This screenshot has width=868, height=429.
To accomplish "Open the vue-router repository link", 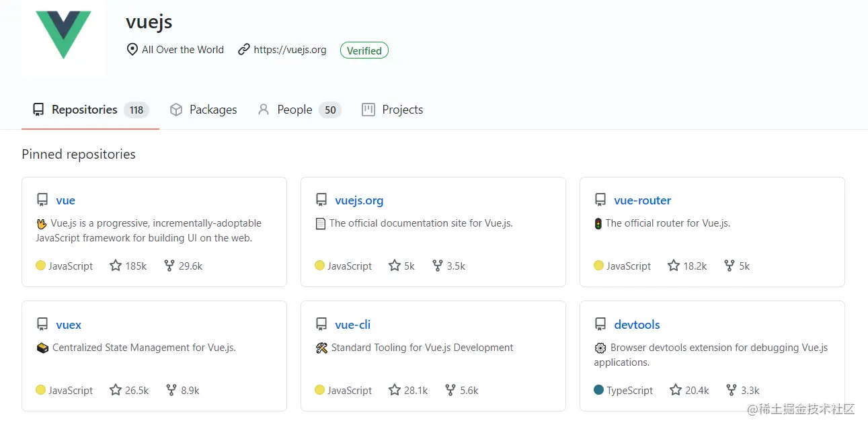I will tap(643, 200).
